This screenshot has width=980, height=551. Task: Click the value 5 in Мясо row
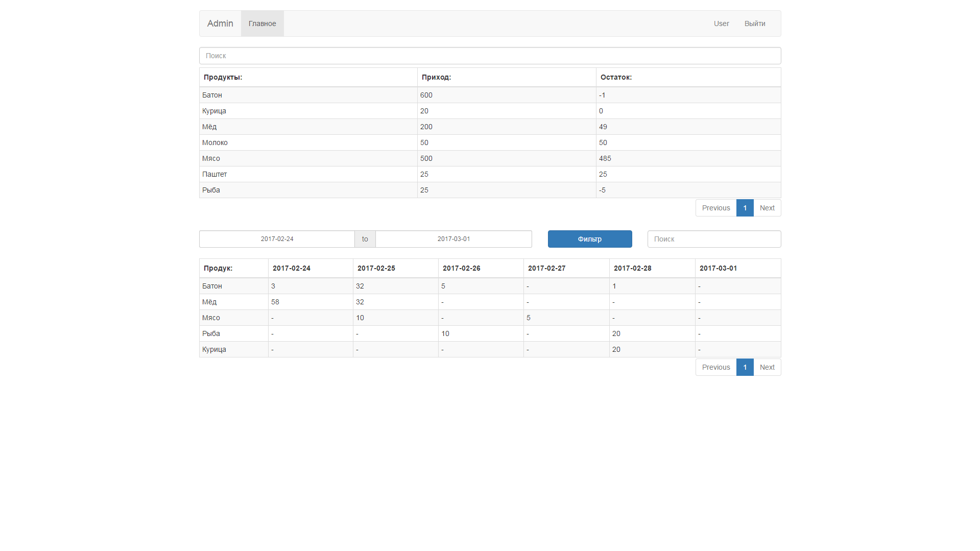(529, 318)
